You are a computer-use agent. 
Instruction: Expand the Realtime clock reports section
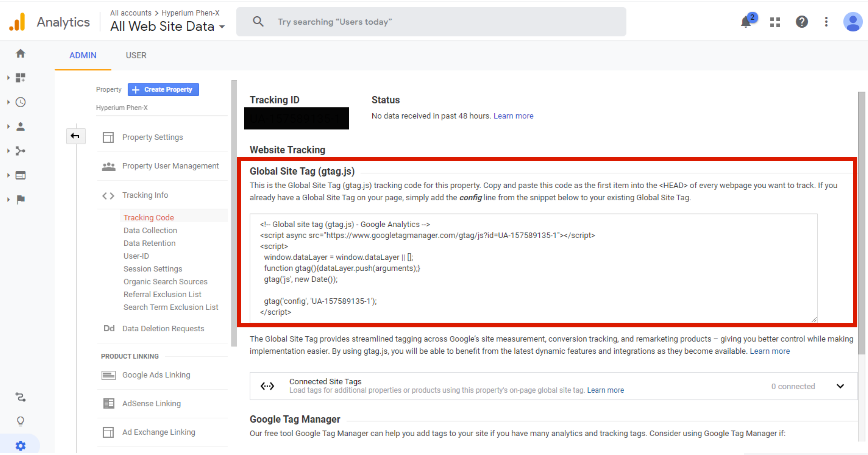point(20,102)
